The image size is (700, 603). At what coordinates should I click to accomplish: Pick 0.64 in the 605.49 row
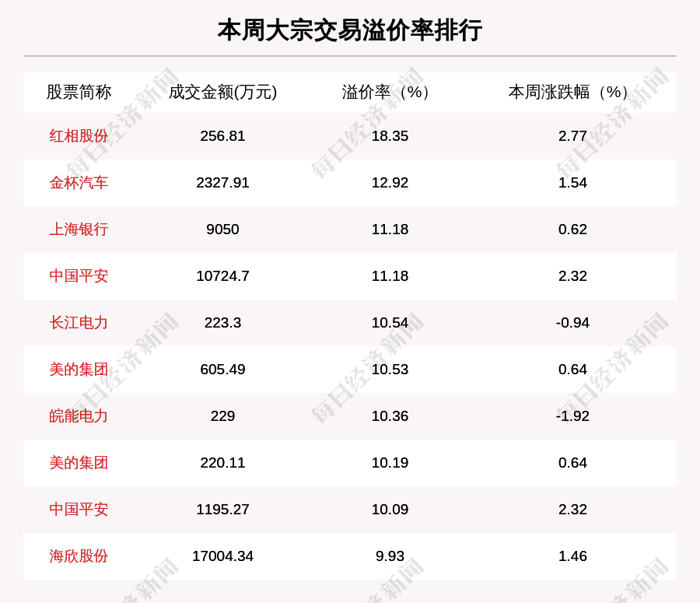(x=572, y=370)
